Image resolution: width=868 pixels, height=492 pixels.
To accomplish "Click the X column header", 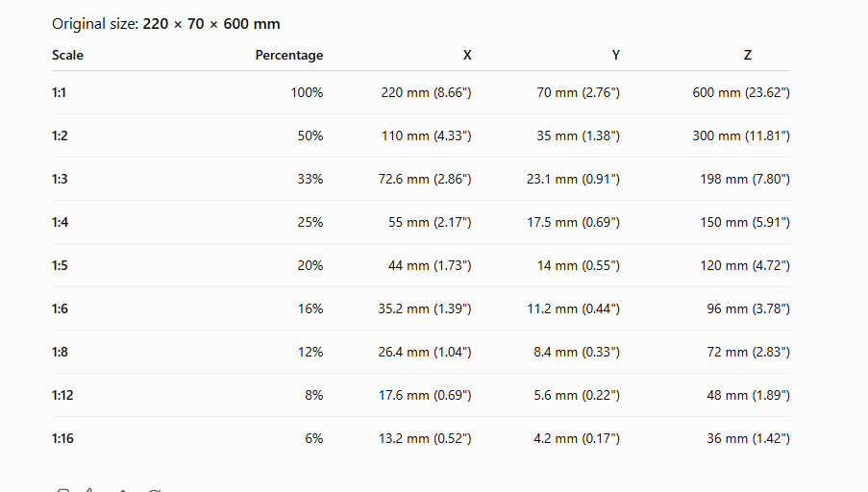I will coord(467,56).
